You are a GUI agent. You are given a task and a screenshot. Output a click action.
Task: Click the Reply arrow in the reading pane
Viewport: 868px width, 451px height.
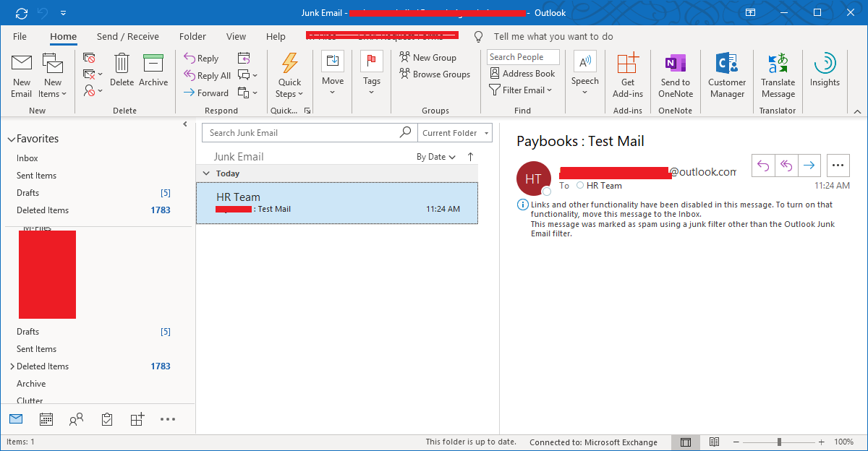tap(763, 166)
